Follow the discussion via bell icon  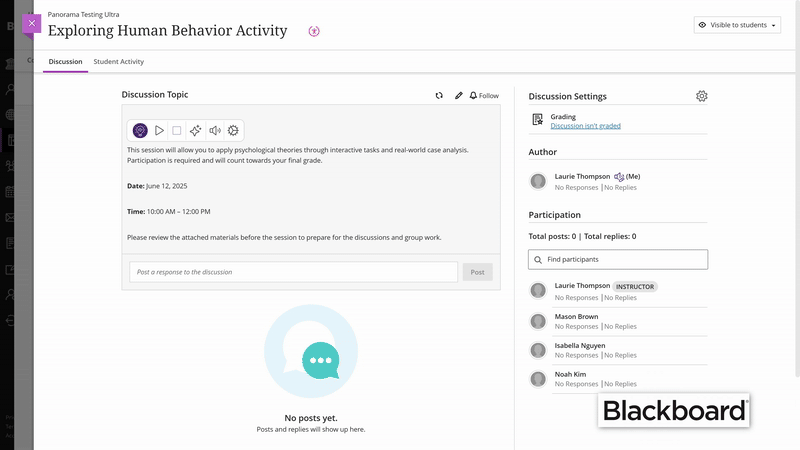pos(484,96)
